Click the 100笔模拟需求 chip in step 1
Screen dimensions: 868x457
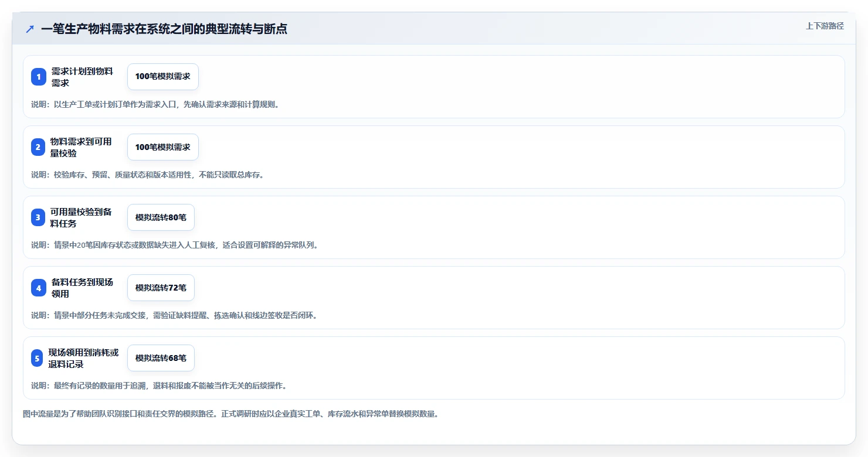tap(163, 77)
